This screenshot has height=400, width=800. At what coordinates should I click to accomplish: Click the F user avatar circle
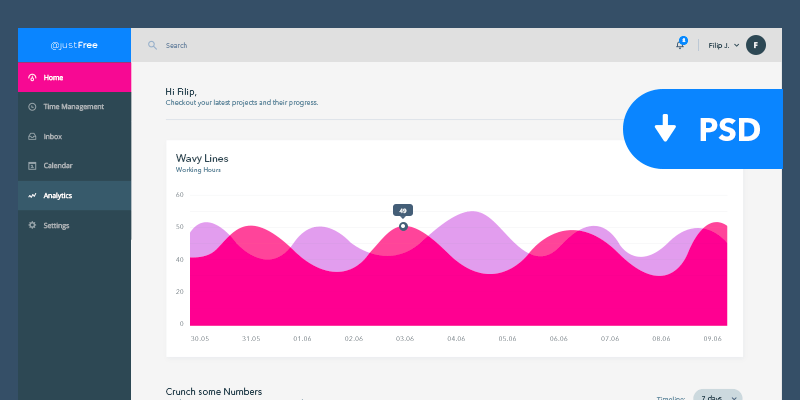click(756, 45)
